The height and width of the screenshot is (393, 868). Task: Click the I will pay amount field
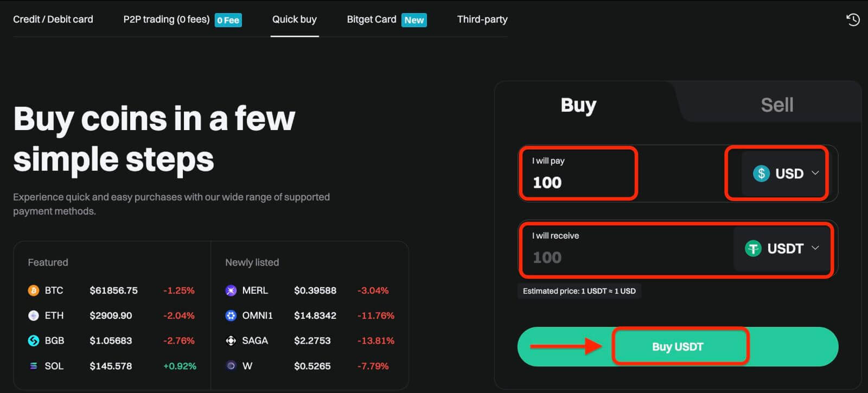578,182
